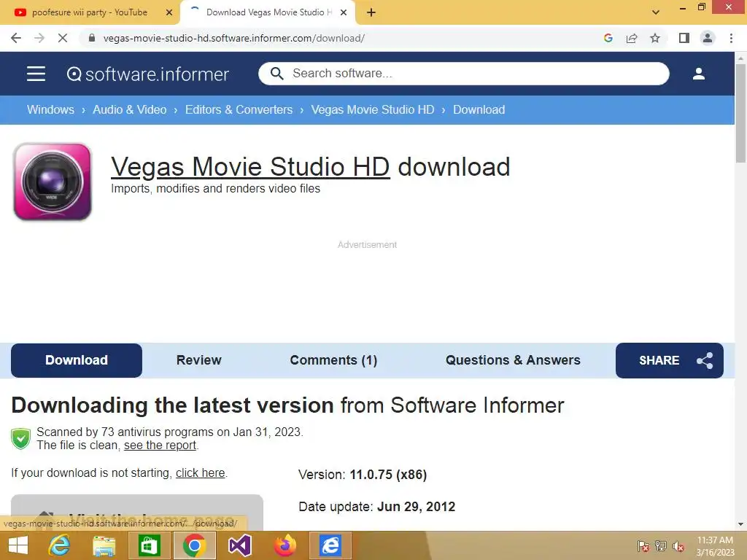Screen dimensions: 747x560
Task: Close the Download Vegas Movie Studio tab
Action: click(344, 12)
